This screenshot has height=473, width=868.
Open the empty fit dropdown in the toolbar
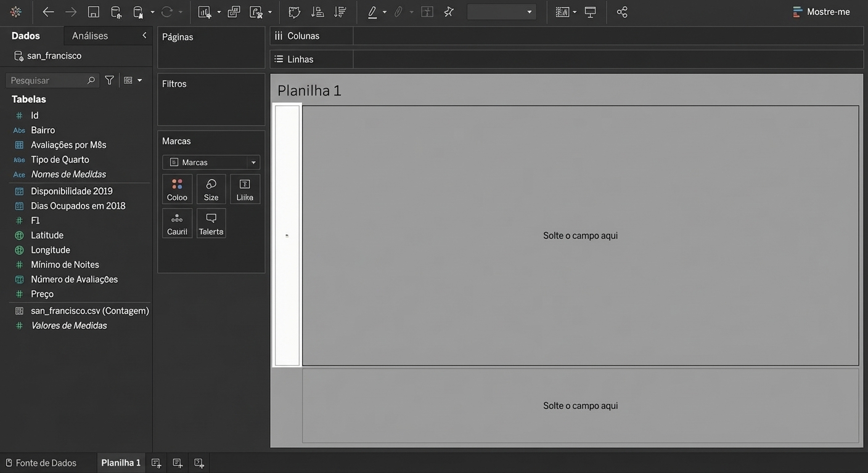point(501,12)
